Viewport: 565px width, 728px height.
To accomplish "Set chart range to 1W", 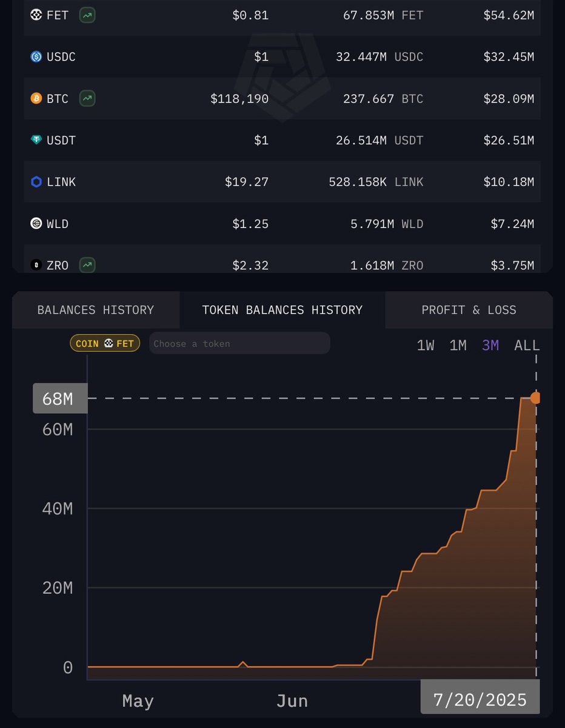I will [426, 345].
